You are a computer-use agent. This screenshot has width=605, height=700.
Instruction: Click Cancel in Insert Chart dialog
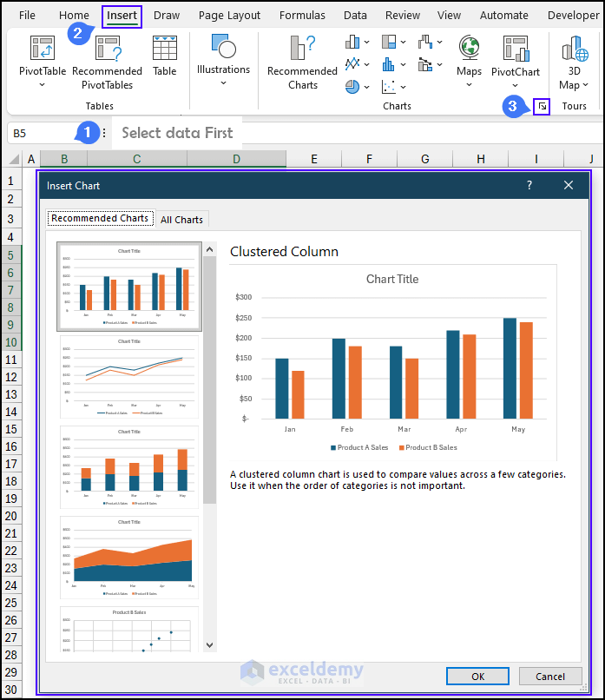(550, 677)
